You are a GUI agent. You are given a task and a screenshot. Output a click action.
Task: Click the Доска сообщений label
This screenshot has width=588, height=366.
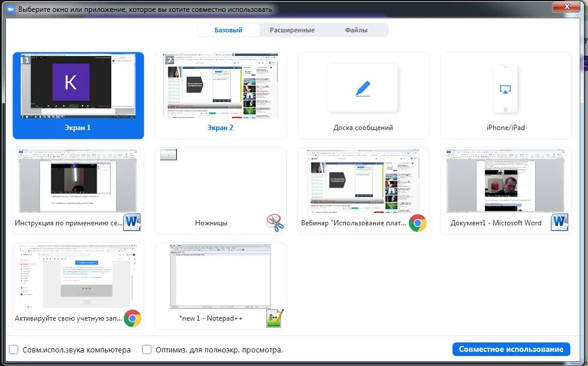pyautogui.click(x=363, y=128)
